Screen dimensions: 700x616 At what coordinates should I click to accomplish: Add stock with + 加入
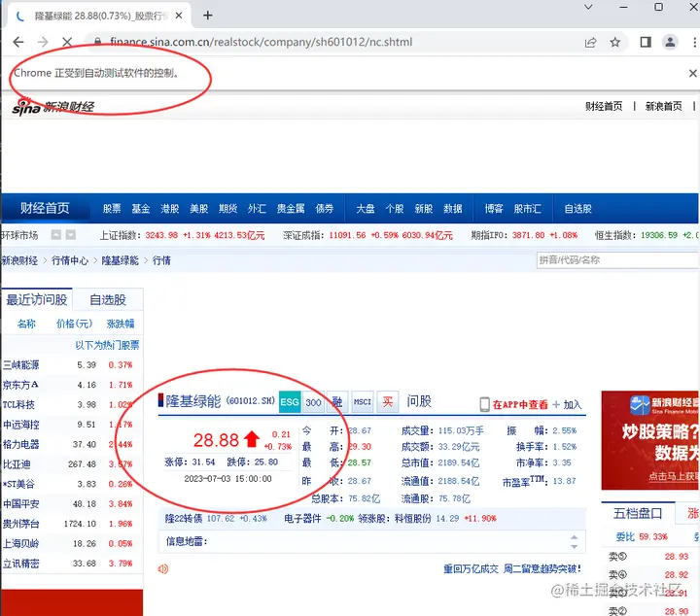(567, 404)
